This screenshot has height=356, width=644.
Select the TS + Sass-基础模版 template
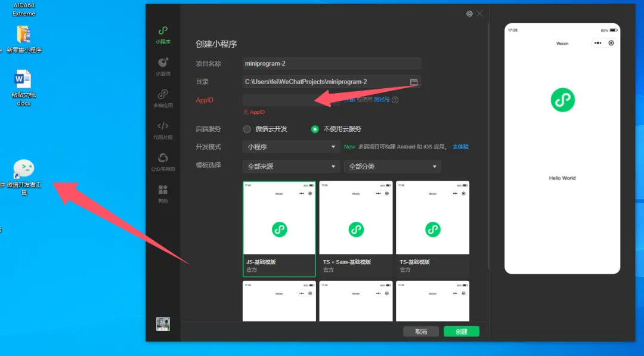click(x=355, y=229)
